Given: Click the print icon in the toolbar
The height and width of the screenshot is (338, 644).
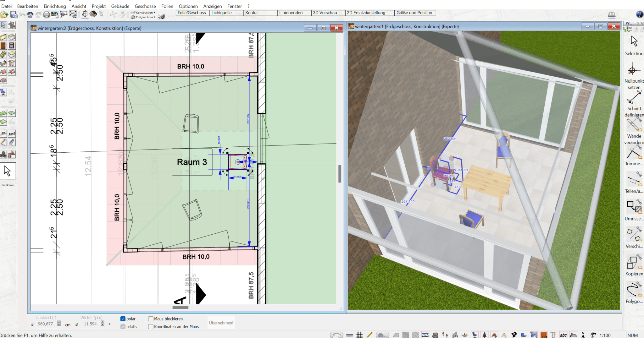Looking at the screenshot, I should [46, 14].
